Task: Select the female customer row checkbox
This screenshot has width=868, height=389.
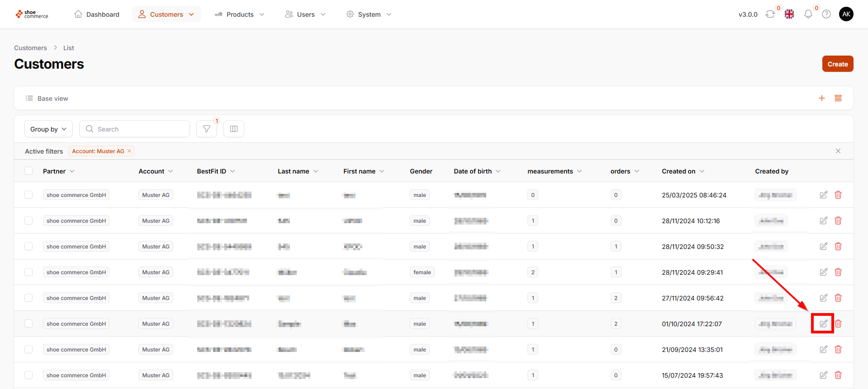Action: pyautogui.click(x=28, y=272)
